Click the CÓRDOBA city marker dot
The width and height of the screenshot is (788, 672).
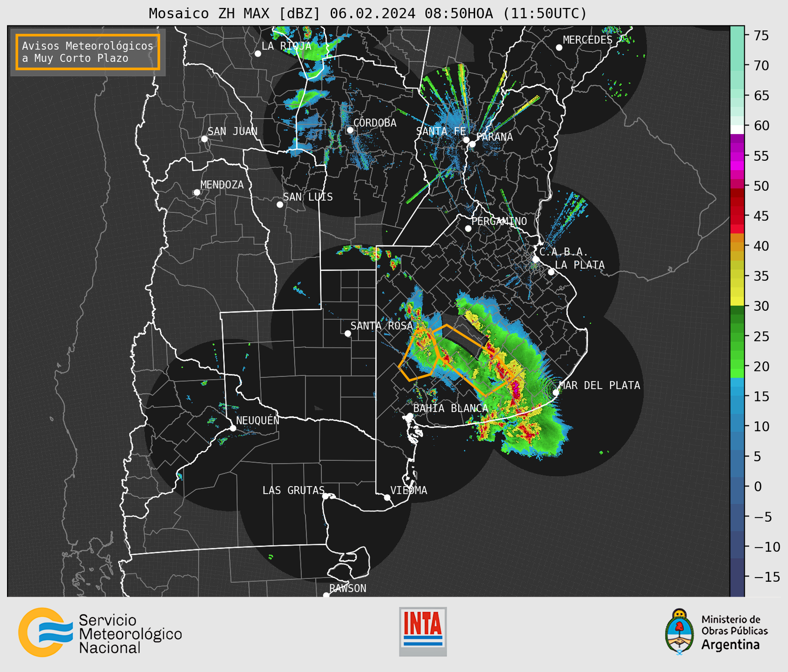click(x=350, y=130)
